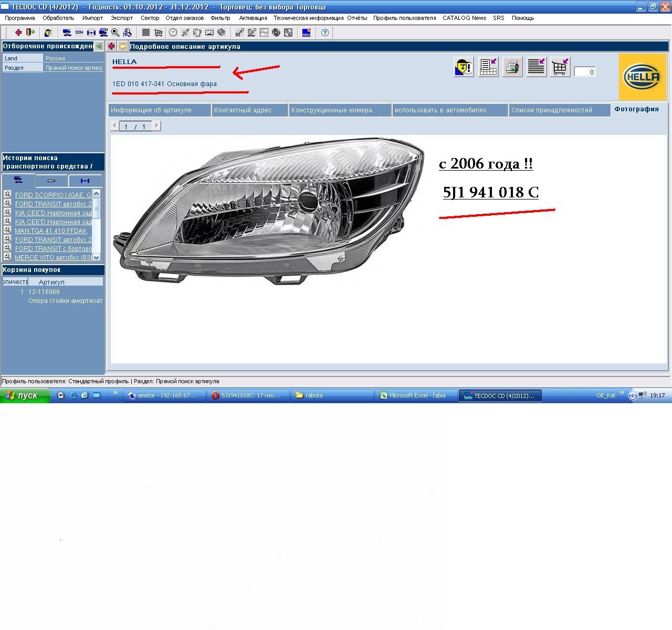This screenshot has height=630, width=672.
Task: Open vehicle search (truck and car icon)
Action: (67, 33)
